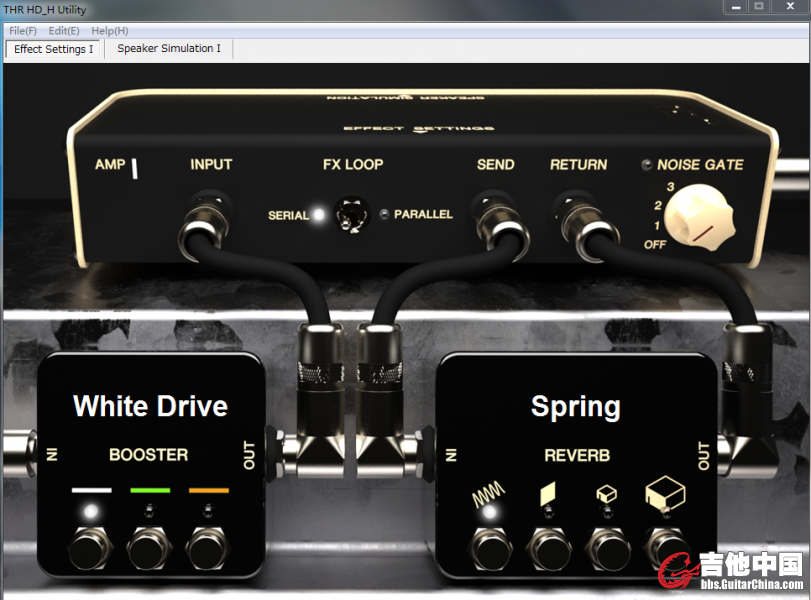This screenshot has height=600, width=811.
Task: Click the white color bar on booster pedal
Action: pyautogui.click(x=92, y=490)
